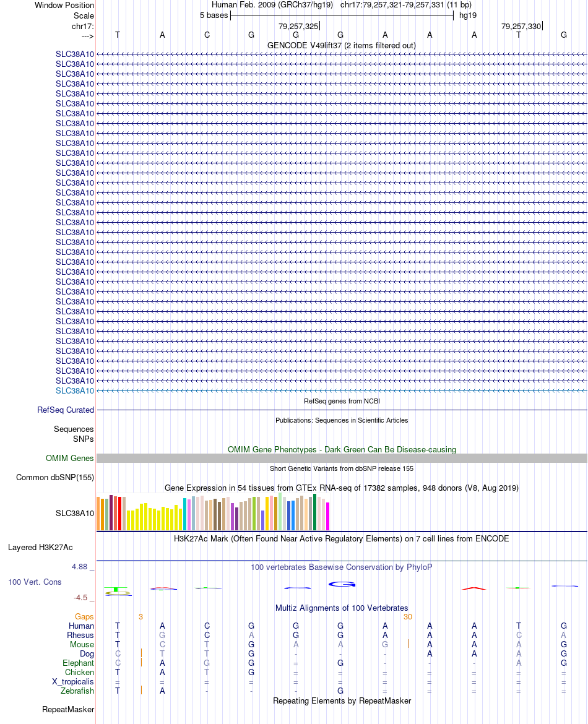Click the 4.88 PhyloP upper scale value
The image size is (588, 724).
click(x=79, y=567)
